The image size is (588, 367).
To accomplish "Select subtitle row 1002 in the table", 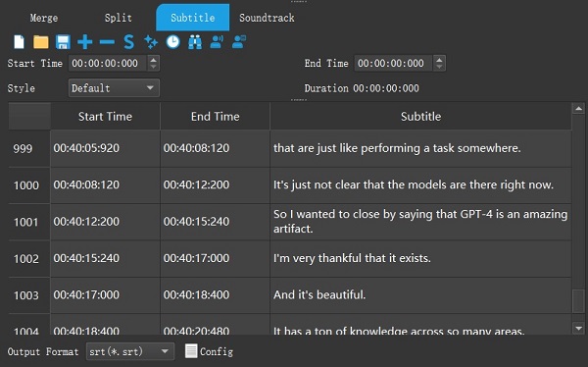I will tap(290, 258).
